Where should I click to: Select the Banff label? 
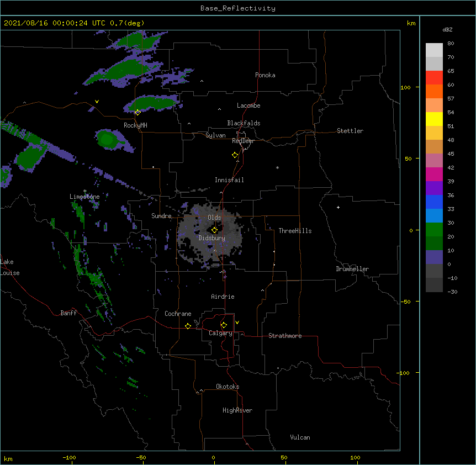68,313
